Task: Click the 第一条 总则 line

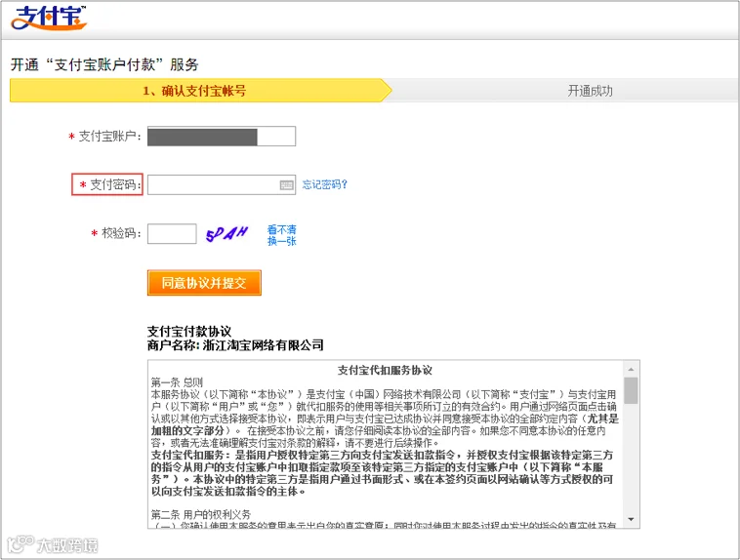Action: tap(177, 382)
